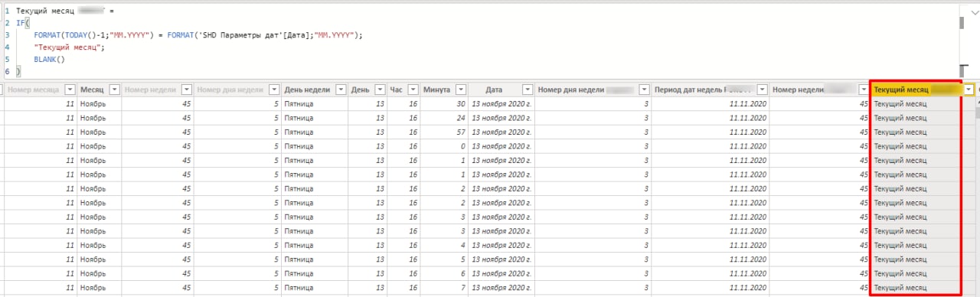Click Минута cell with value 5
This screenshot has width=980, height=297.
pyautogui.click(x=444, y=259)
